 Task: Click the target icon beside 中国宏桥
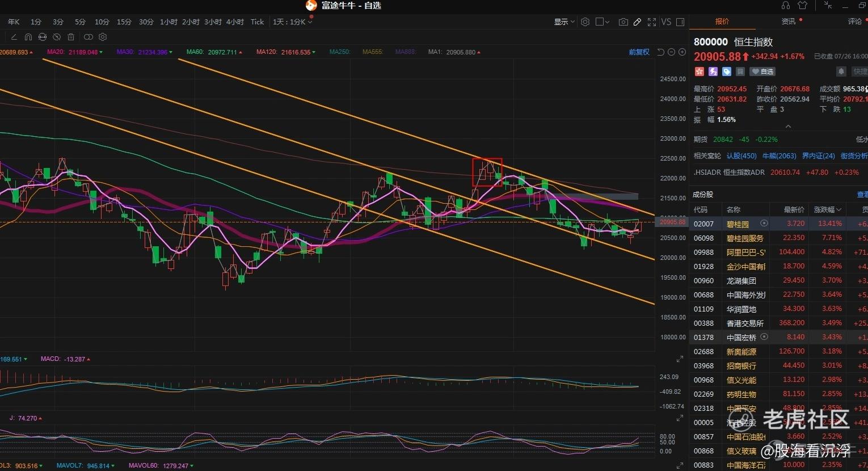764,337
